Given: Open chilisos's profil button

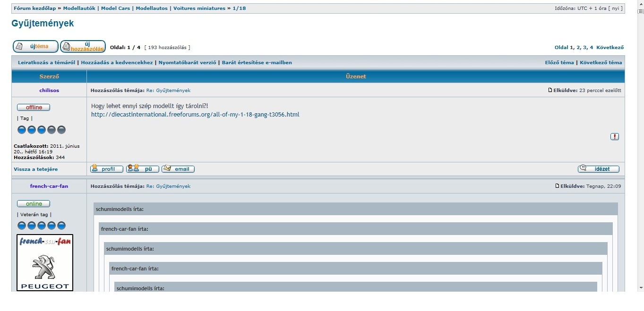Looking at the screenshot, I should coord(107,169).
